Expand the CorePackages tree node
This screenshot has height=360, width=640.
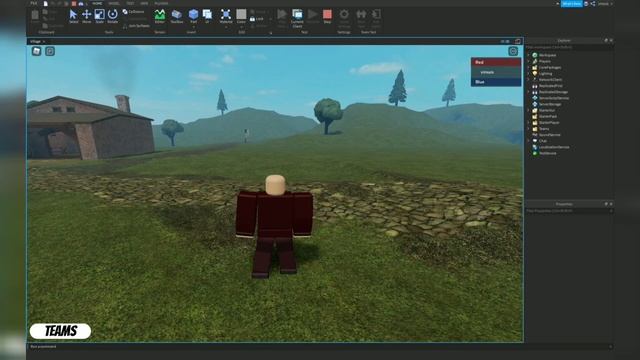[529, 67]
